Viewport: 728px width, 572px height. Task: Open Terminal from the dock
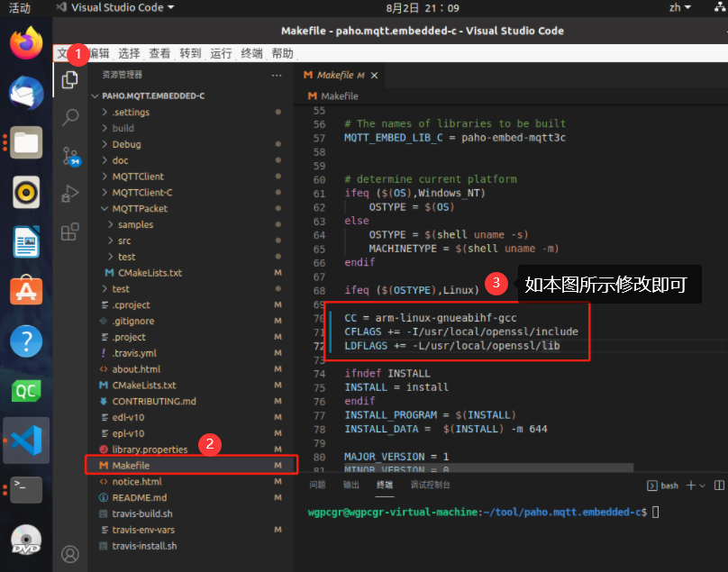tap(26, 489)
